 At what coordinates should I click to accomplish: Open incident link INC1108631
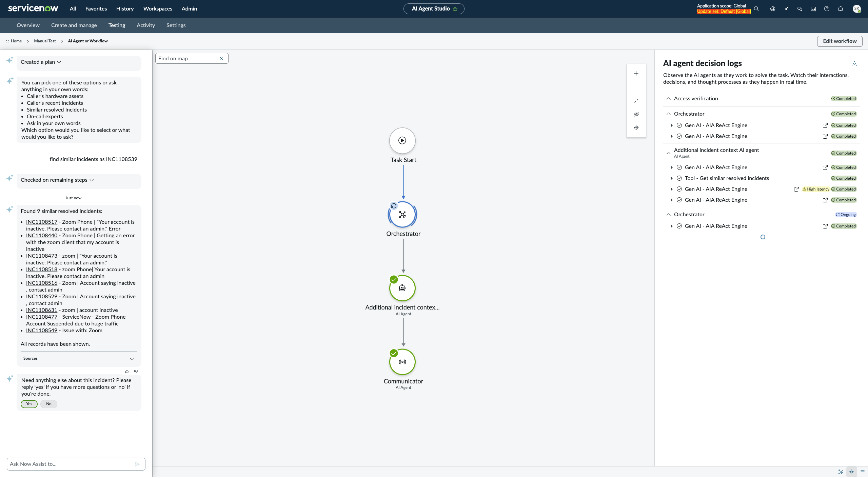[x=42, y=310]
